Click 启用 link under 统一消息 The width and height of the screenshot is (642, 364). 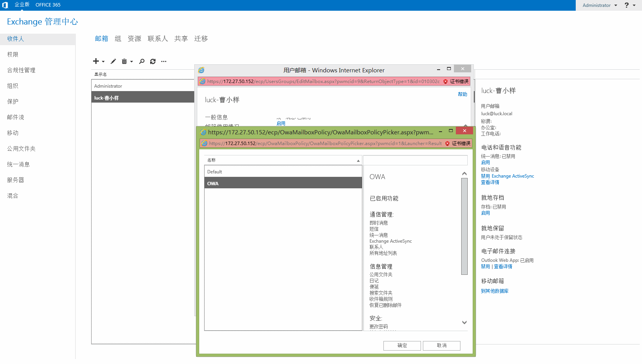(485, 163)
